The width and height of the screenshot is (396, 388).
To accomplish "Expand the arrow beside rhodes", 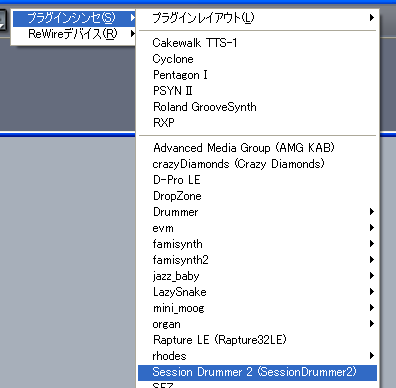I will (372, 356).
